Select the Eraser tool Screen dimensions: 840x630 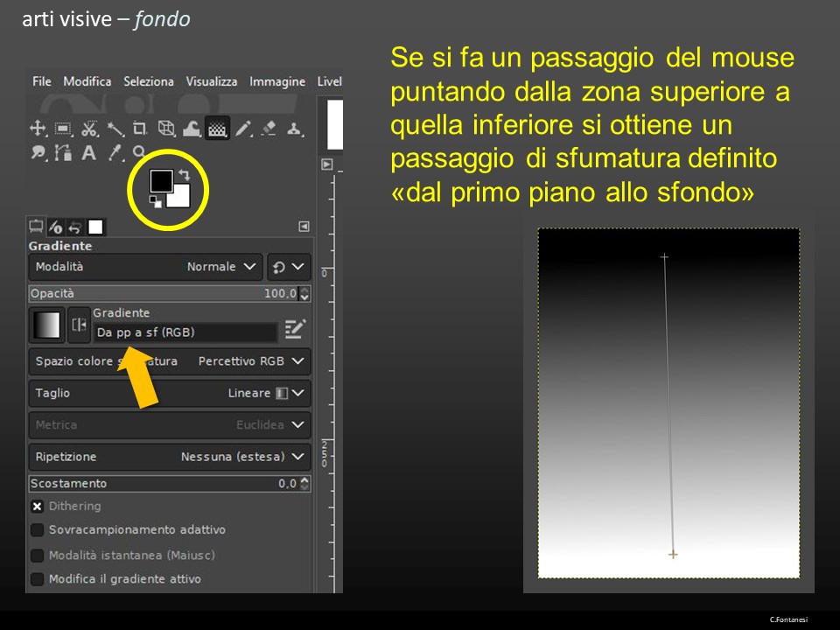pyautogui.click(x=269, y=129)
